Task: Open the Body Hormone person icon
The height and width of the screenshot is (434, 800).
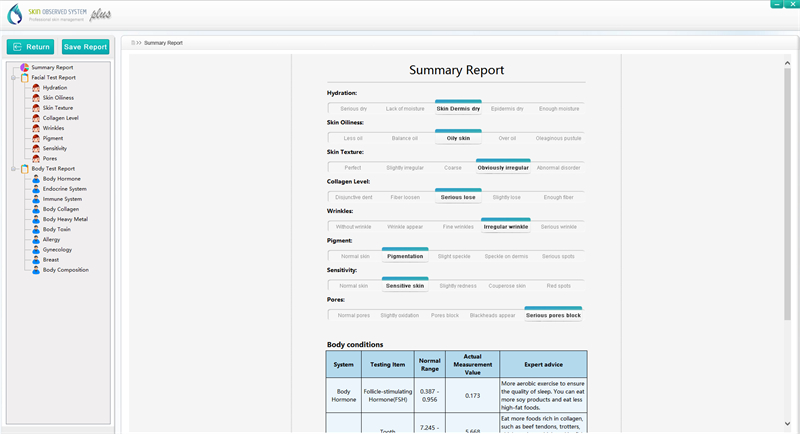Action: click(x=36, y=179)
